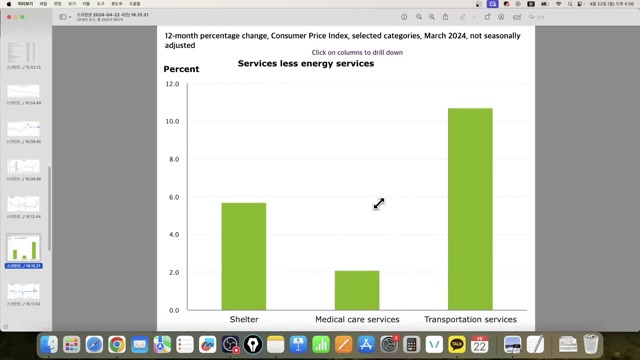Open Reminders from the Dock
The width and height of the screenshot is (640, 360).
click(185, 344)
